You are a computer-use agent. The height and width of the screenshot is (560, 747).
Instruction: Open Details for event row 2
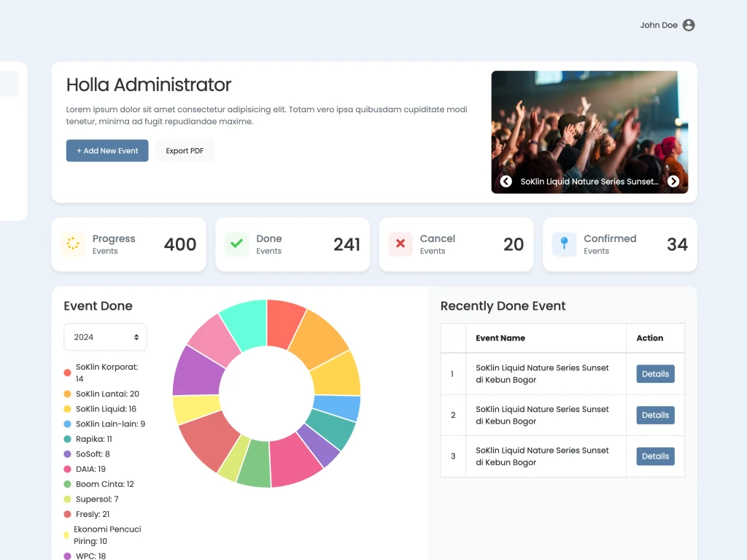[x=655, y=416]
